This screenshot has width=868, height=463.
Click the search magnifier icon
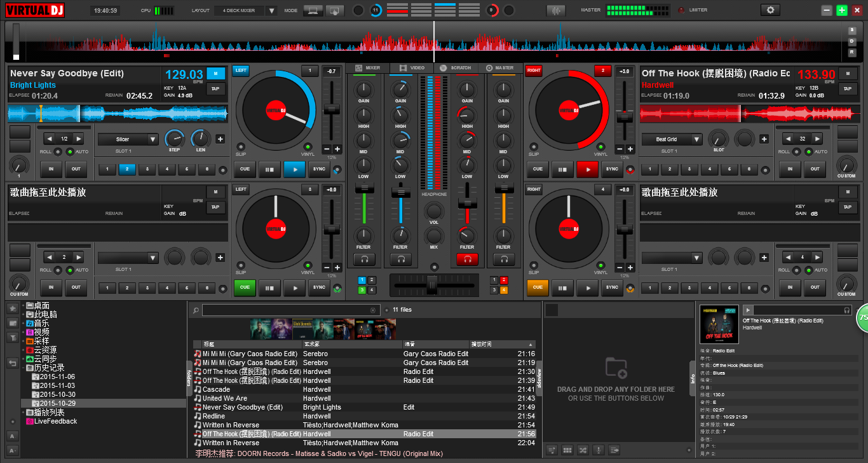pyautogui.click(x=196, y=310)
